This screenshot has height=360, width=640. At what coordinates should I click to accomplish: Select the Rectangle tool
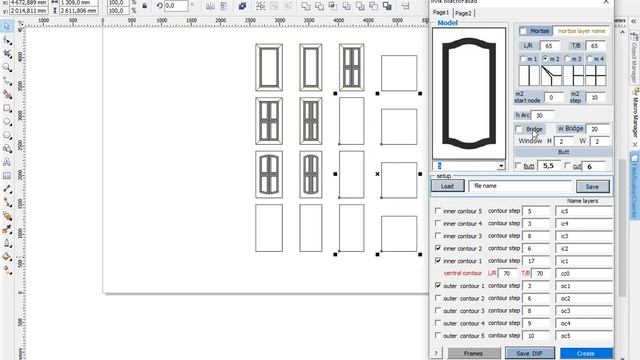point(7,108)
